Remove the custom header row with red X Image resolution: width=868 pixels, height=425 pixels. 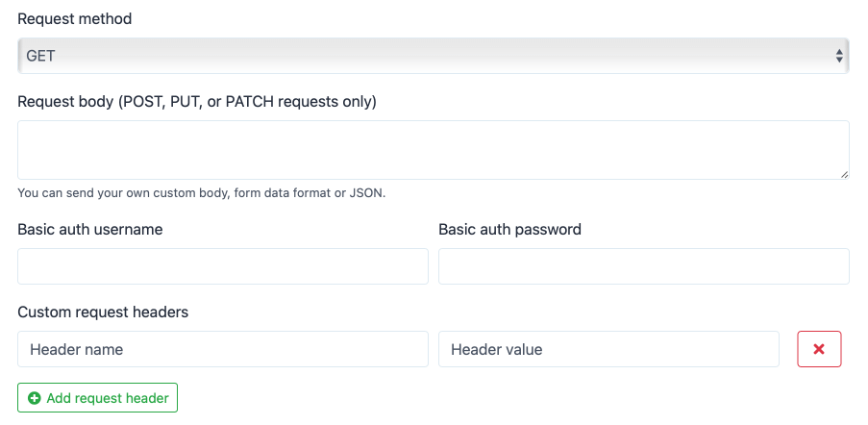pos(819,349)
